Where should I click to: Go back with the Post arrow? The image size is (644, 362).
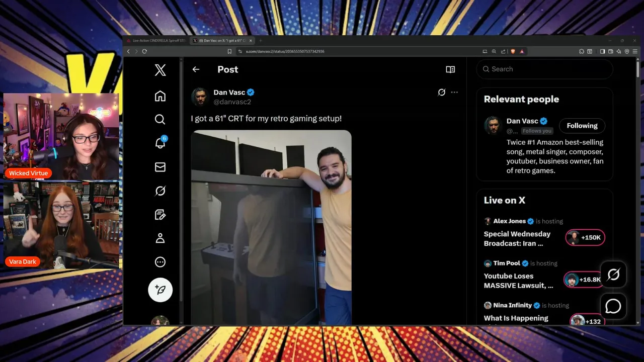coord(196,69)
